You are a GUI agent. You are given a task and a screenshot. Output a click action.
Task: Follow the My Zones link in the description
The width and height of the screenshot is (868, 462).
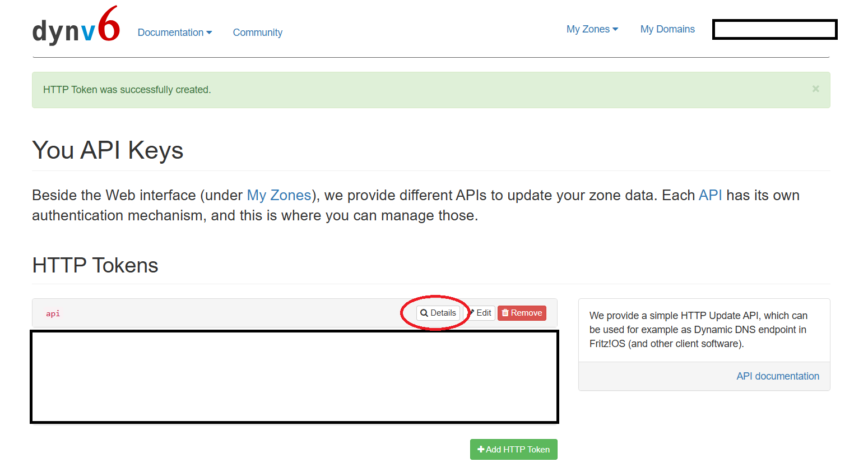(278, 195)
